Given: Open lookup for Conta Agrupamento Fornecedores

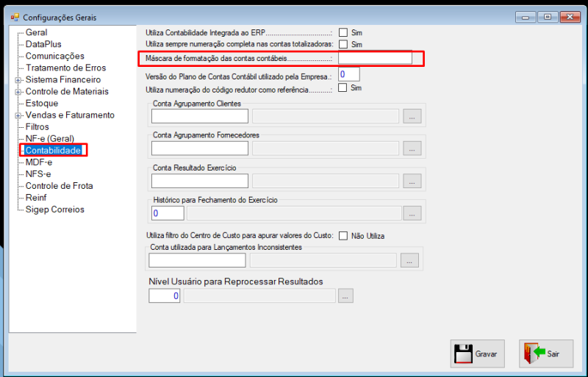Looking at the screenshot, I should (412, 148).
